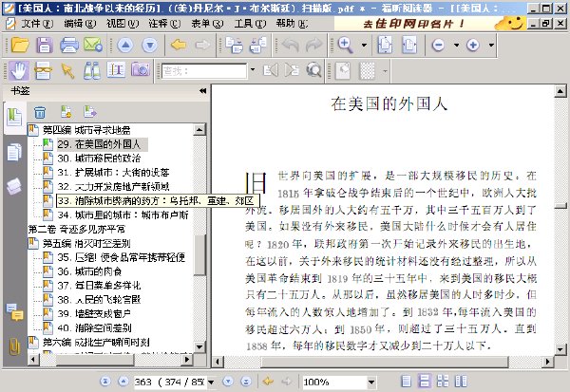This screenshot has height=392, width=570.
Task: Select bookmark 40. 消除空间差别
Action: [94, 328]
